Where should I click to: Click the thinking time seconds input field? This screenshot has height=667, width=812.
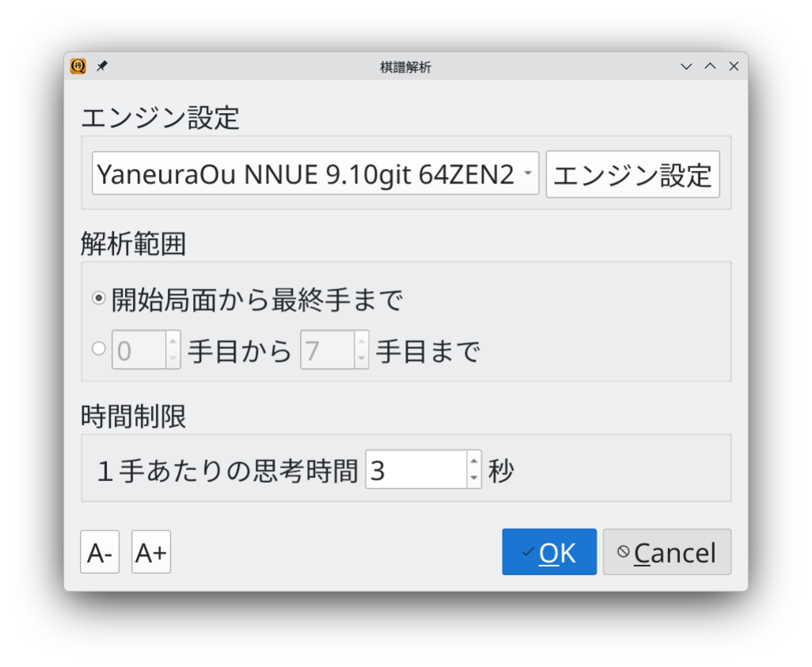(x=415, y=470)
